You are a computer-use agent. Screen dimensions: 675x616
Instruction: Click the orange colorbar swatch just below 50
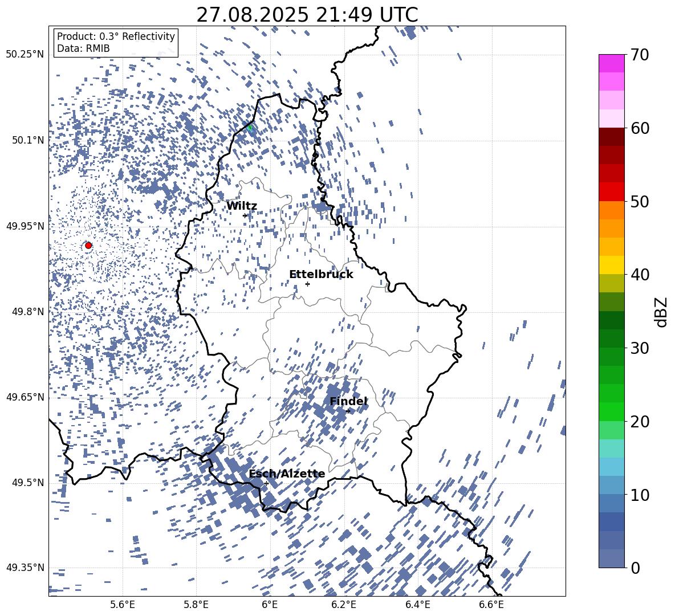pos(611,210)
